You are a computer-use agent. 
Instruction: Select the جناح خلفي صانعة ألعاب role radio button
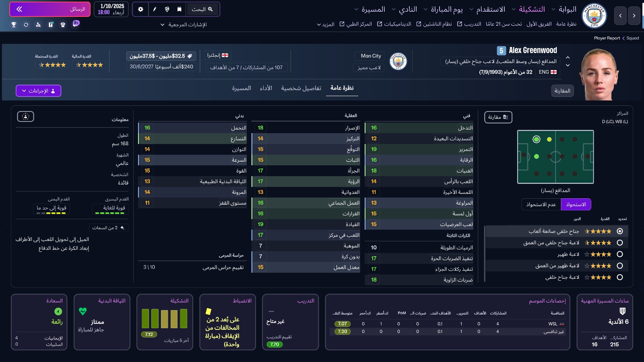point(620,231)
